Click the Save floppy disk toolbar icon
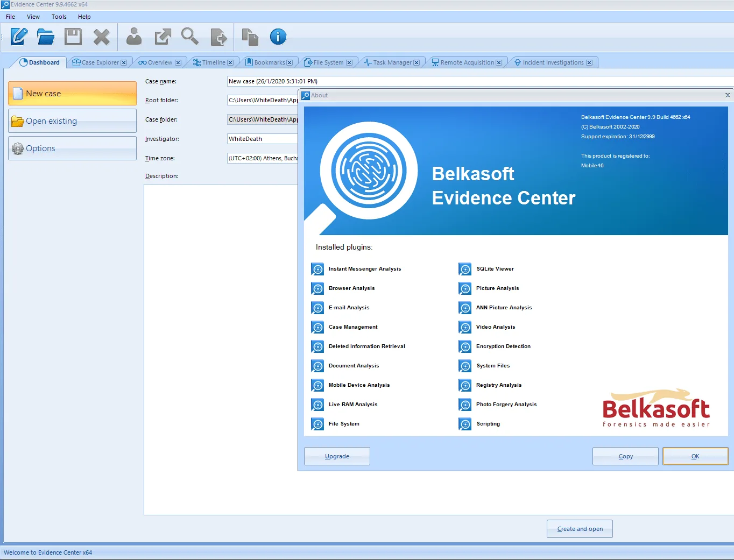The height and width of the screenshot is (560, 734). 73,37
